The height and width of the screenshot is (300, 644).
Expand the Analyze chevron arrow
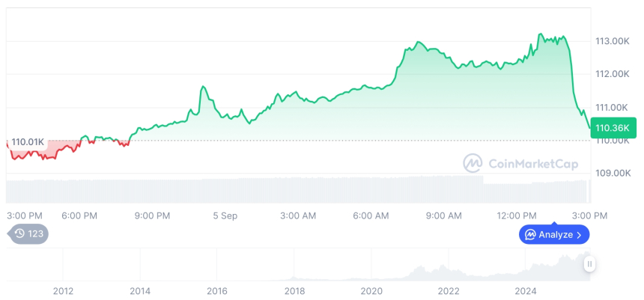point(579,235)
